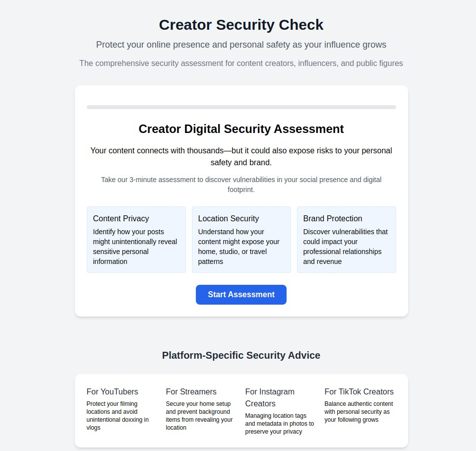Click the Platform-Specific Security Advice heading
The image size is (476, 451).
[241, 355]
